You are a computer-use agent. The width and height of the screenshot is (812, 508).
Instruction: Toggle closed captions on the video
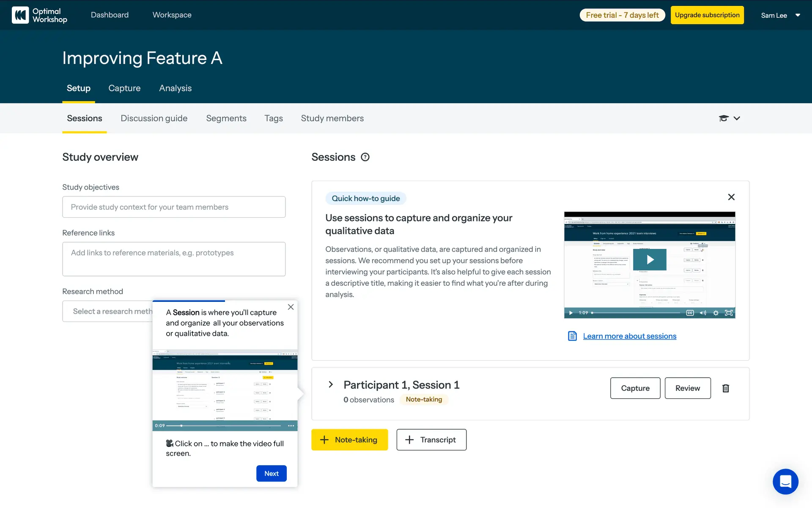point(690,313)
